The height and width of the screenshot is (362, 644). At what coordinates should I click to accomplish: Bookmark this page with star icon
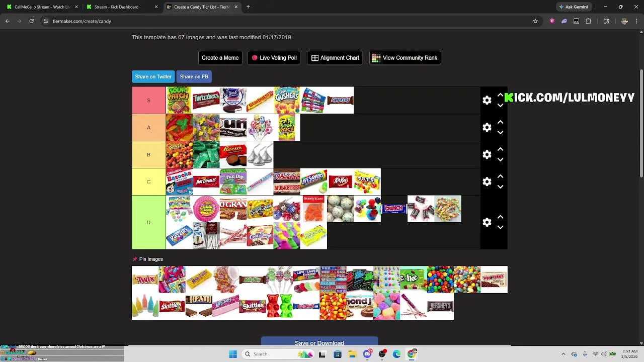click(x=535, y=21)
